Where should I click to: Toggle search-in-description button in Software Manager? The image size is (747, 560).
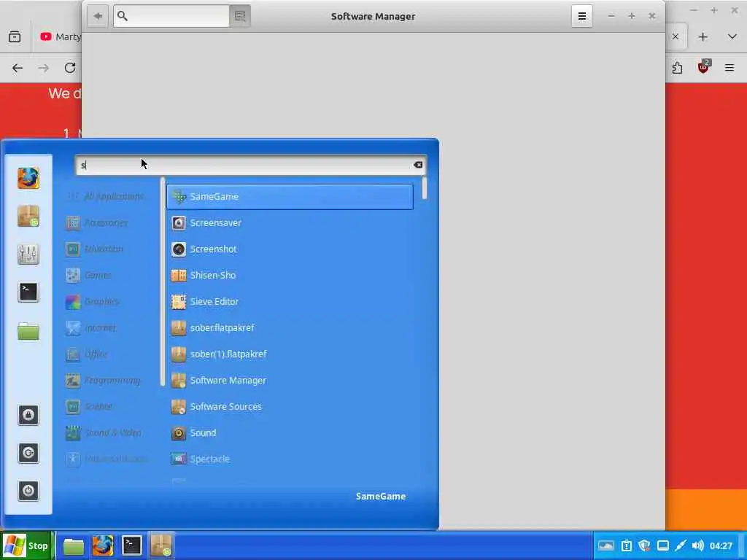(x=239, y=16)
